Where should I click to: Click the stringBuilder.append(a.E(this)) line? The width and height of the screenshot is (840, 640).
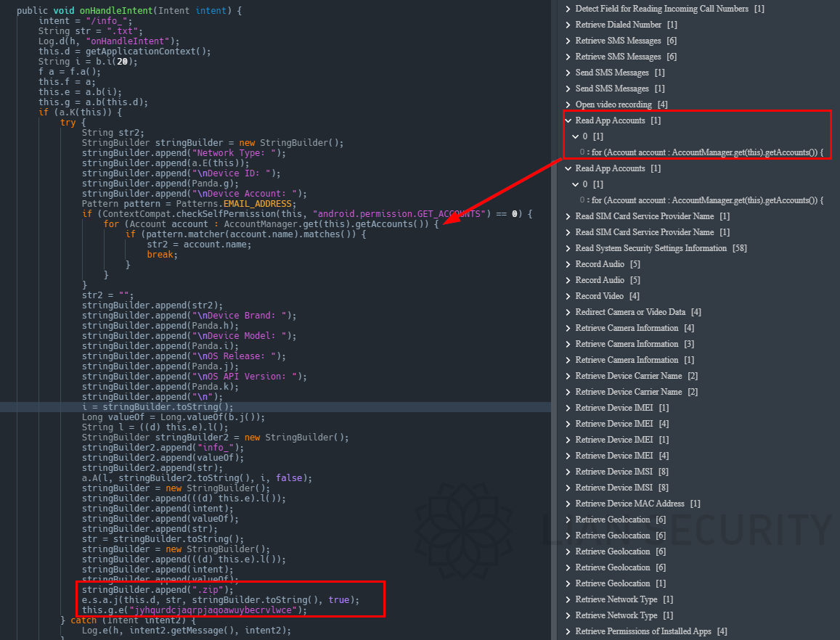click(x=166, y=163)
